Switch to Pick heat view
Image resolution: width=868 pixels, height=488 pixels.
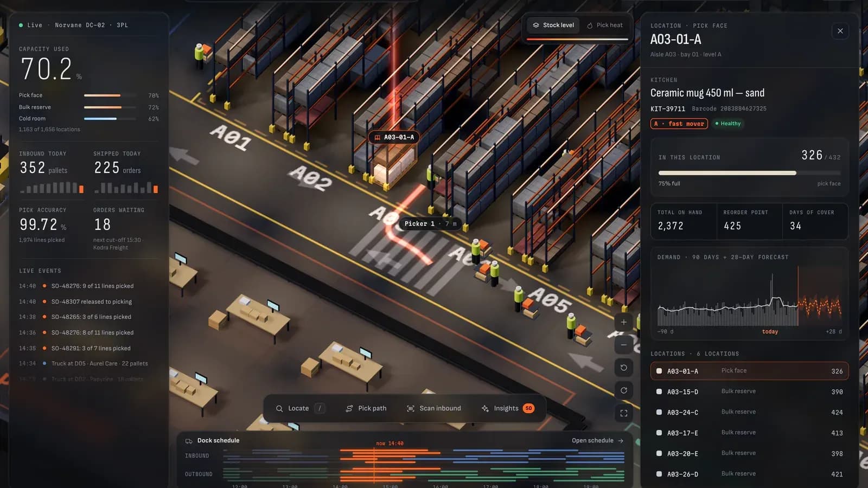click(604, 25)
